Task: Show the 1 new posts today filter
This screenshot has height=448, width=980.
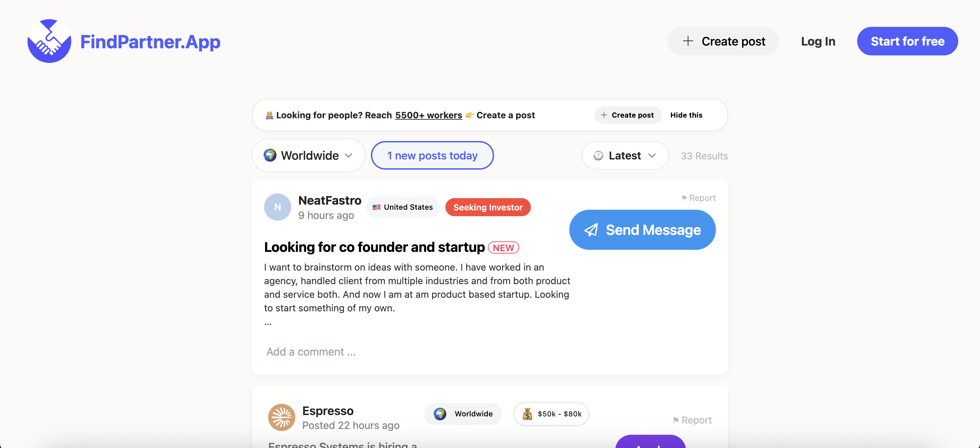Action: point(432,155)
